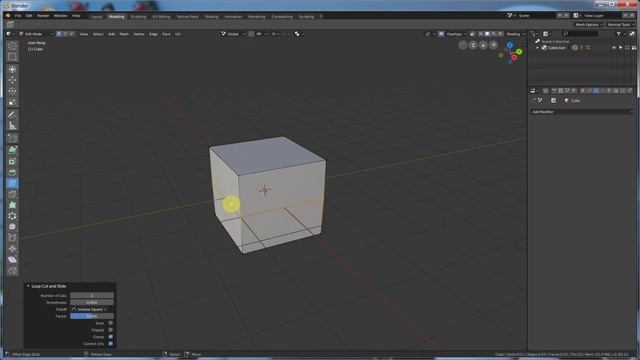
Task: Open the Shading options dropdown
Action: (x=515, y=34)
